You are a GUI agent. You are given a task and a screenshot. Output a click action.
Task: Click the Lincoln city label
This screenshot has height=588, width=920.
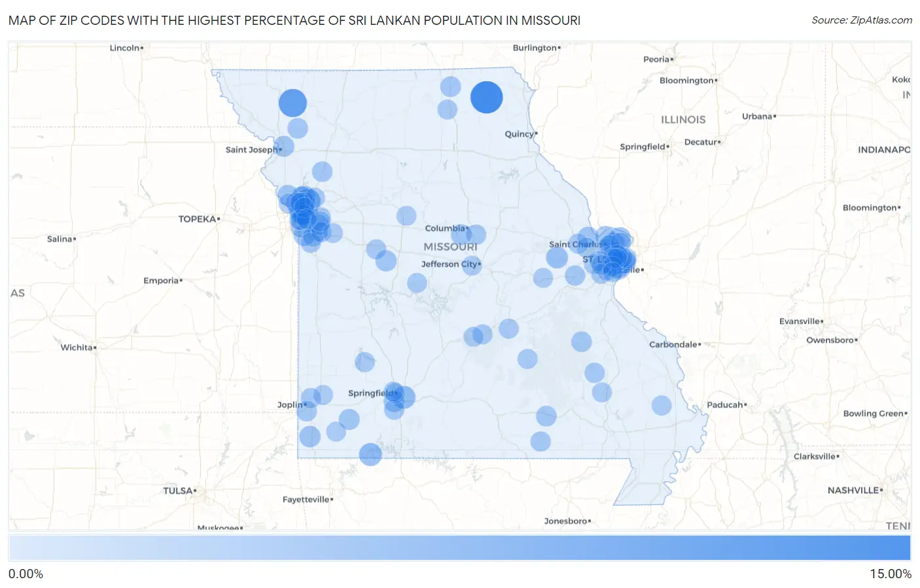click(125, 48)
